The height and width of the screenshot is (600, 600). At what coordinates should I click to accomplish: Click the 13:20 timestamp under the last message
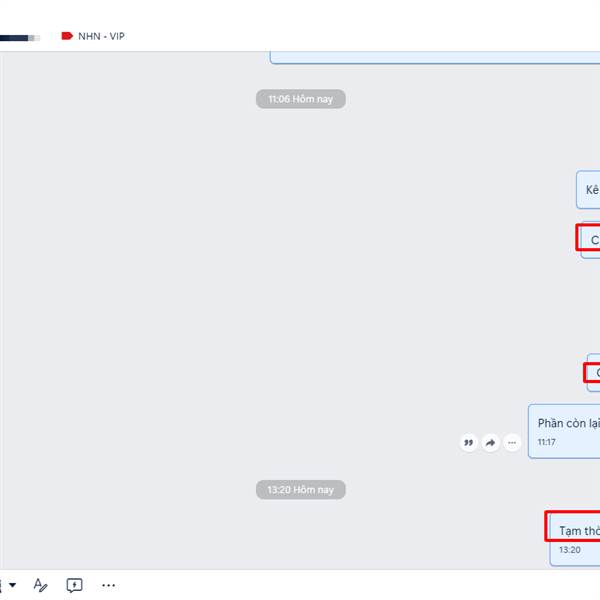tap(570, 550)
